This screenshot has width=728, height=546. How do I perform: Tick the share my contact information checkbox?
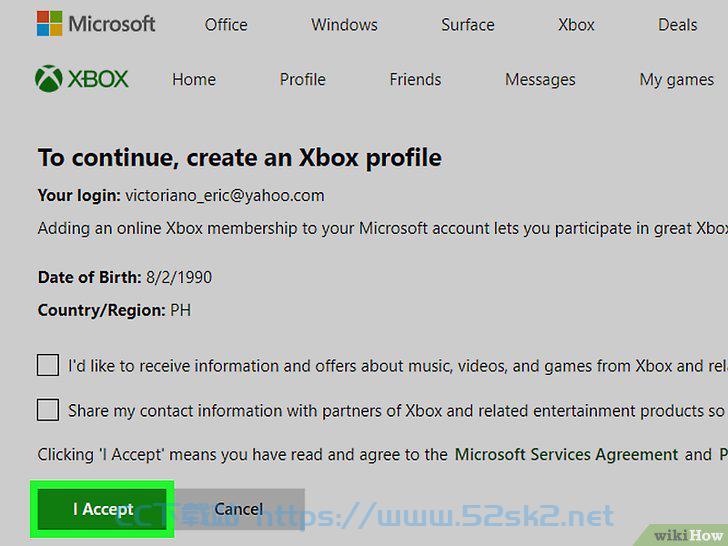click(x=48, y=410)
